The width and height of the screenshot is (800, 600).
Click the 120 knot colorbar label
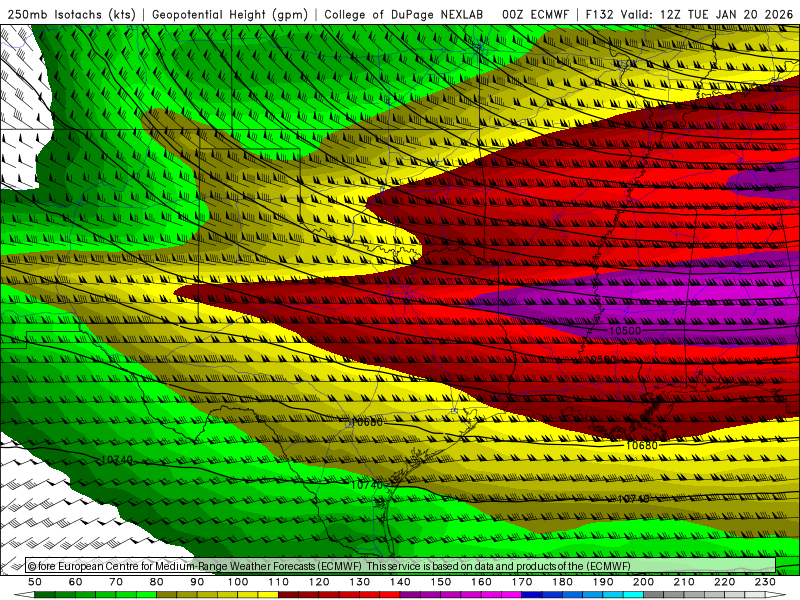(x=319, y=582)
